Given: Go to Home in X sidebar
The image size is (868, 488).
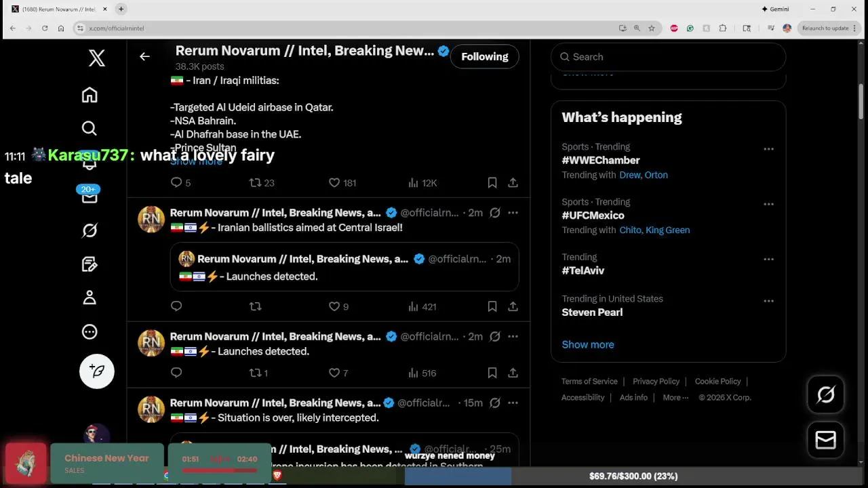Looking at the screenshot, I should (x=90, y=95).
